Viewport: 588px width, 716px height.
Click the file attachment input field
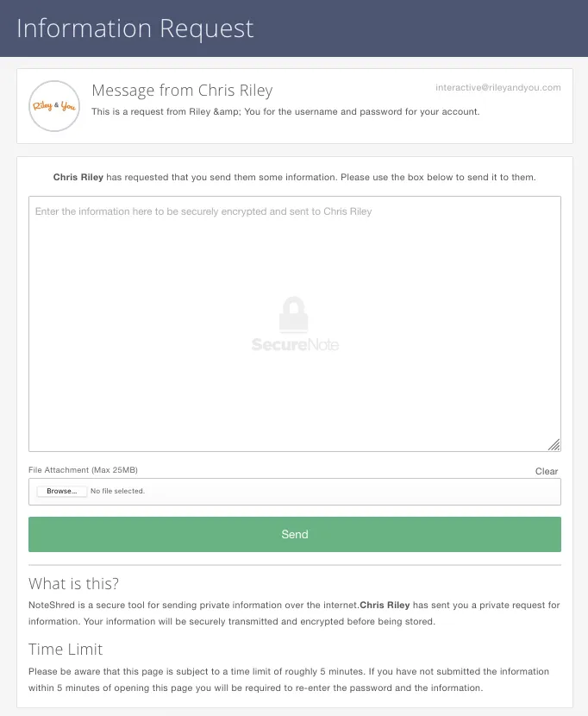(295, 492)
